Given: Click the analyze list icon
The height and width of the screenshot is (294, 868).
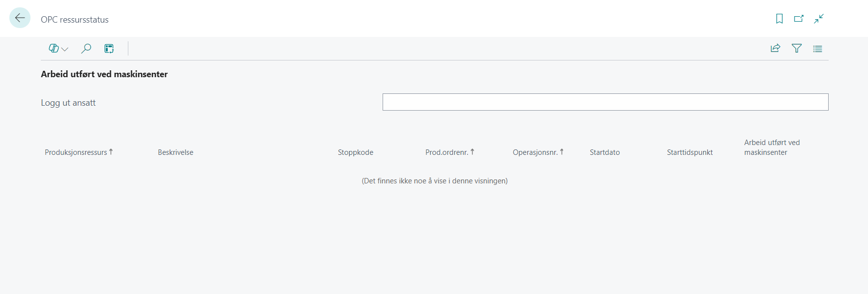Looking at the screenshot, I should pyautogui.click(x=109, y=48).
